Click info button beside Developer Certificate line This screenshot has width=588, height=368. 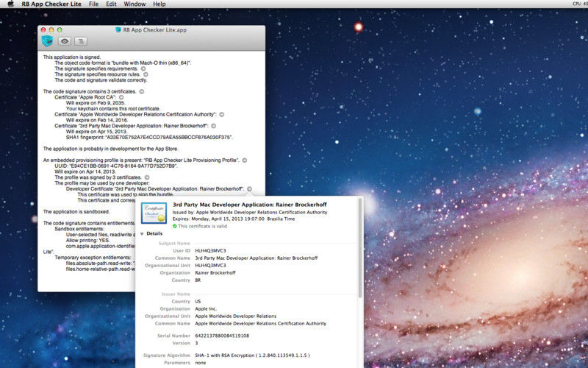point(249,189)
